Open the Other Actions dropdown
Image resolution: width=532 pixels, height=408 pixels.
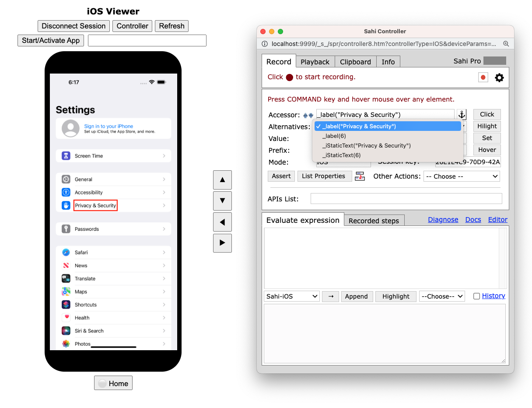pyautogui.click(x=462, y=176)
